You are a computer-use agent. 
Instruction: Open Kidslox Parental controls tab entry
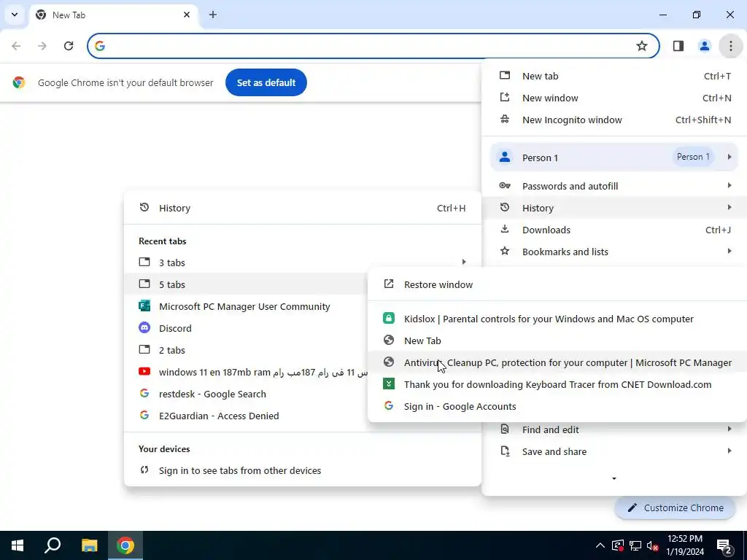pyautogui.click(x=557, y=319)
